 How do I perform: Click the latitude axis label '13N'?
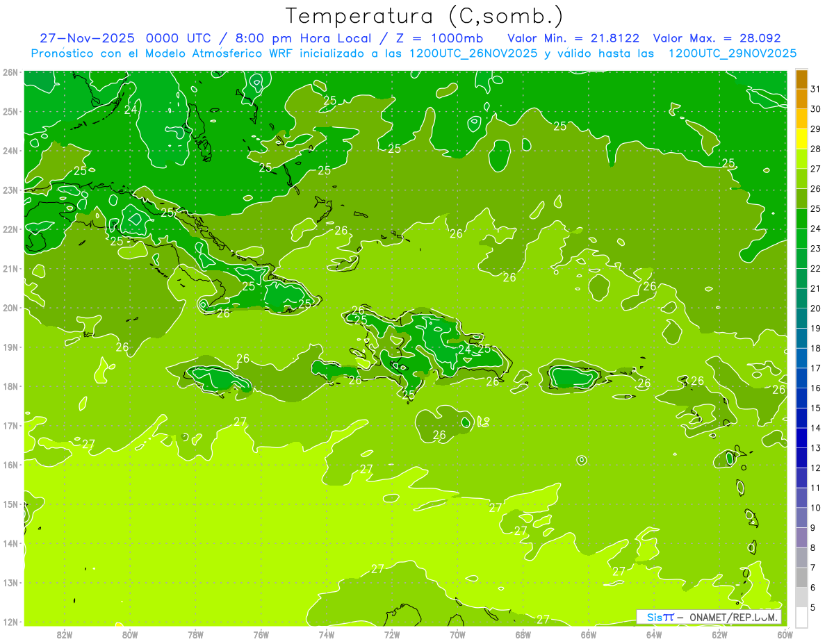click(x=10, y=582)
